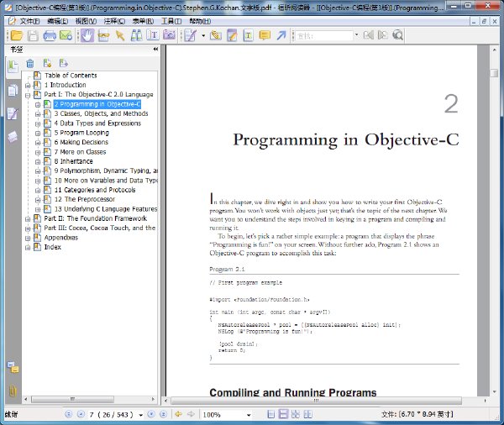Viewport: 504px width, 425px height.
Task: Open advanced search with the magnifier icon
Action: tap(397, 35)
